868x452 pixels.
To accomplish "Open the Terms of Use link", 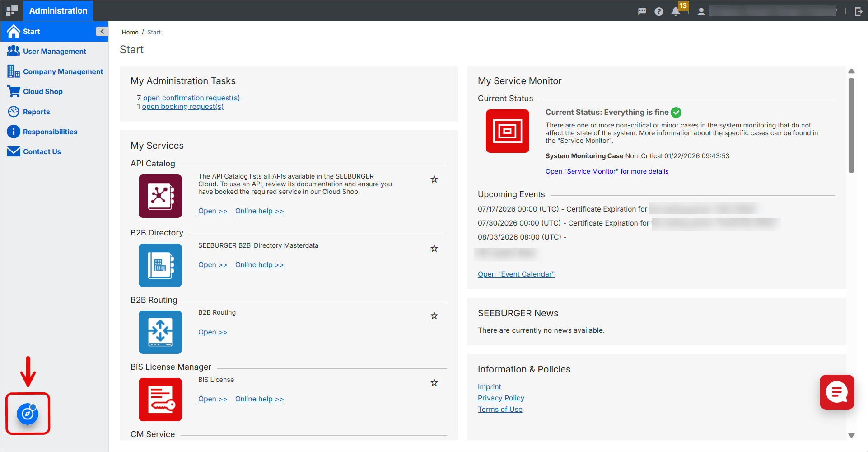I will point(500,409).
